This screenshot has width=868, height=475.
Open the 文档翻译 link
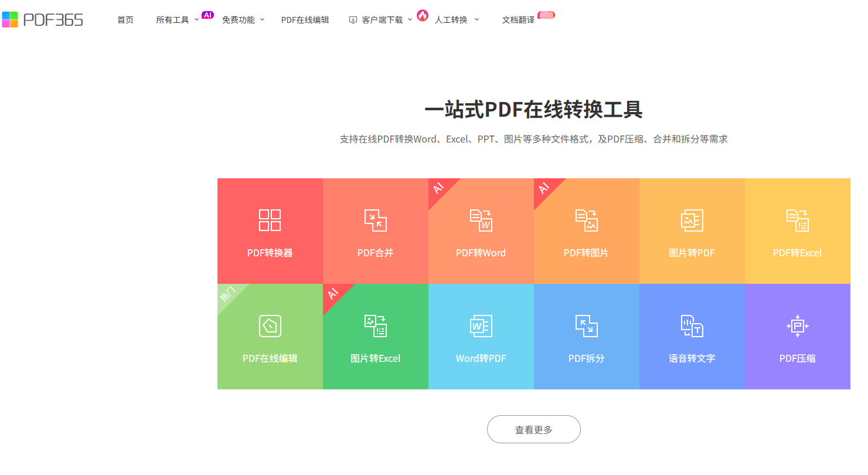(x=518, y=20)
